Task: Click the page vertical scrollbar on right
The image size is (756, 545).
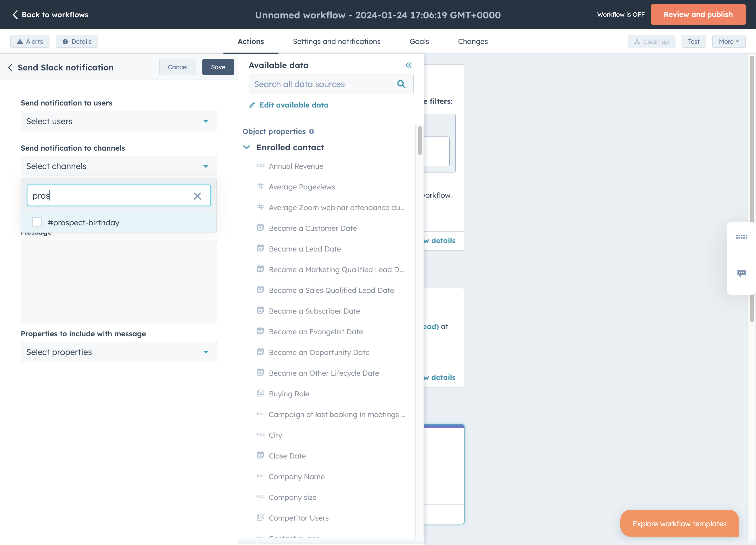Action: 752,189
